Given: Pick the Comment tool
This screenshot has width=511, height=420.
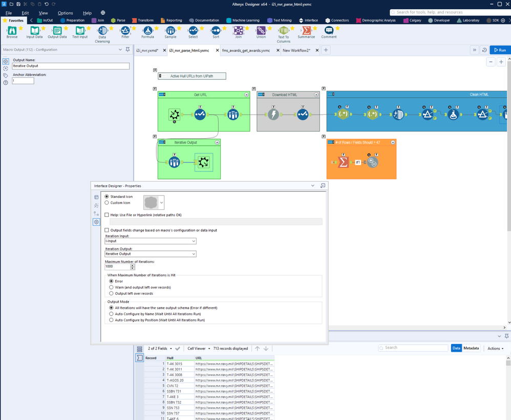Looking at the screenshot, I should coord(329,32).
